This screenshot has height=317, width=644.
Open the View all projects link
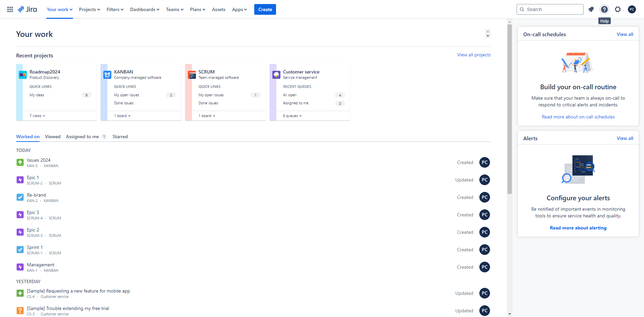coord(474,55)
